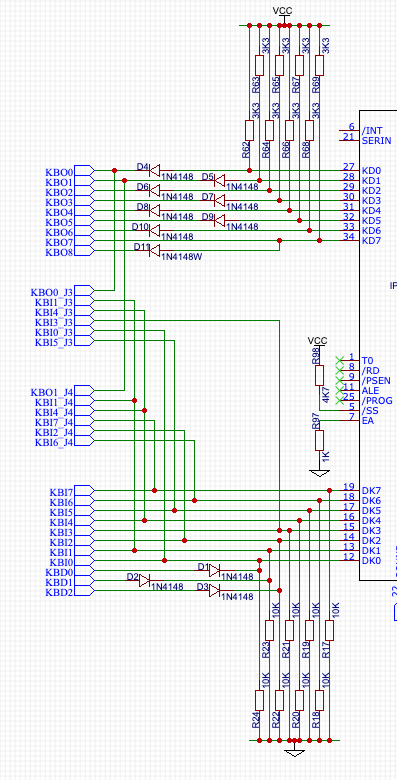
Task: Click the top VCC power symbol
Action: [283, 13]
